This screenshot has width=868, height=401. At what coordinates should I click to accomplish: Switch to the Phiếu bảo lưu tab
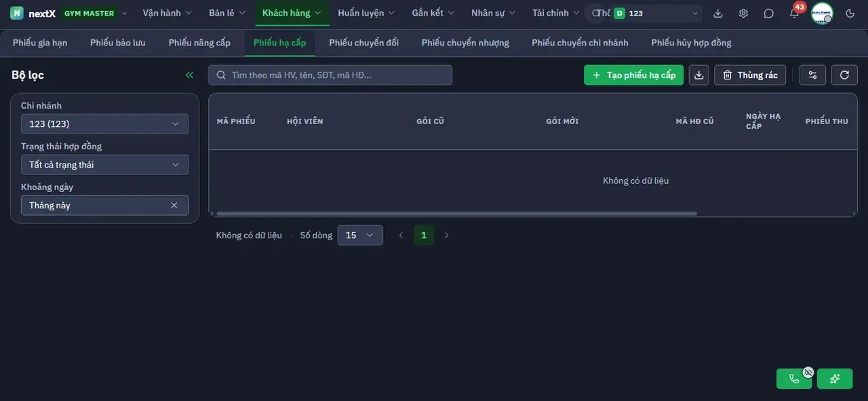pyautogui.click(x=118, y=43)
